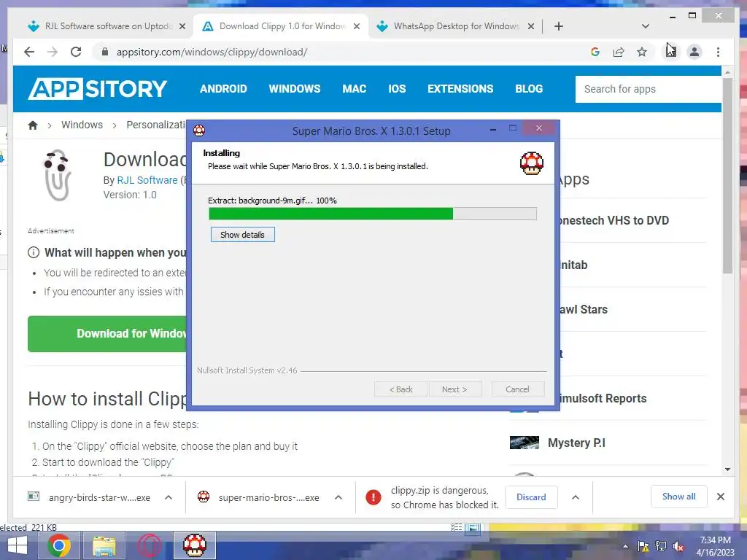Screen dimensions: 747x560
Task: Click the scroll down arrow of the page
Action: [727, 470]
